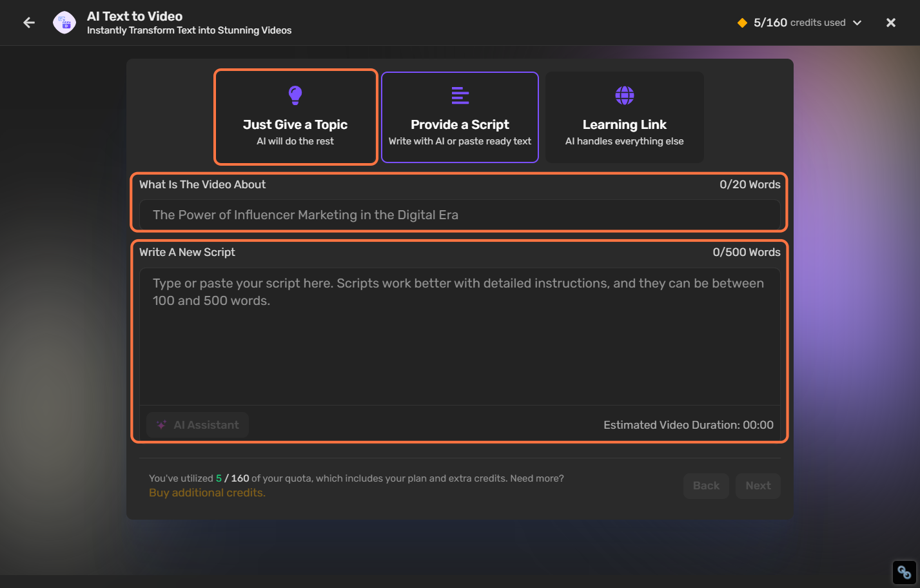
Task: Click the 0/500 Words counter
Action: [747, 252]
